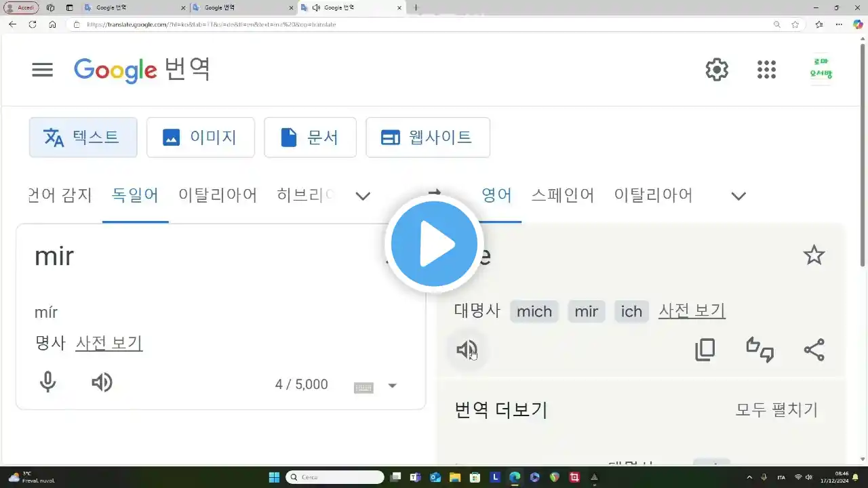
Task: Open Copilot in the Edge toolbar
Action: [858, 24]
